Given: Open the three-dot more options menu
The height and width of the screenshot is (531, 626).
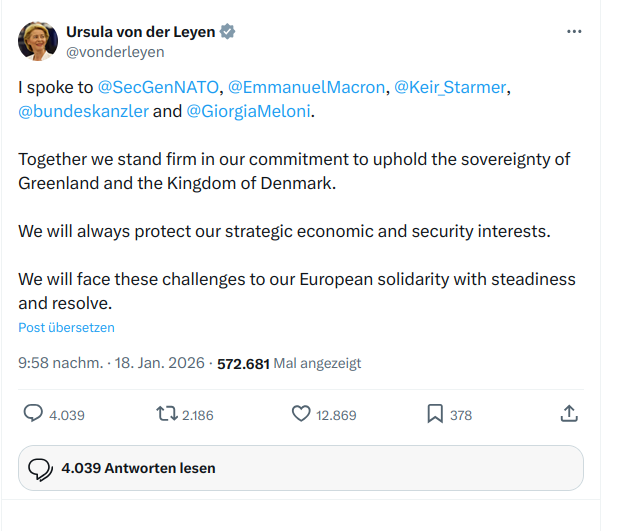Looking at the screenshot, I should [574, 32].
